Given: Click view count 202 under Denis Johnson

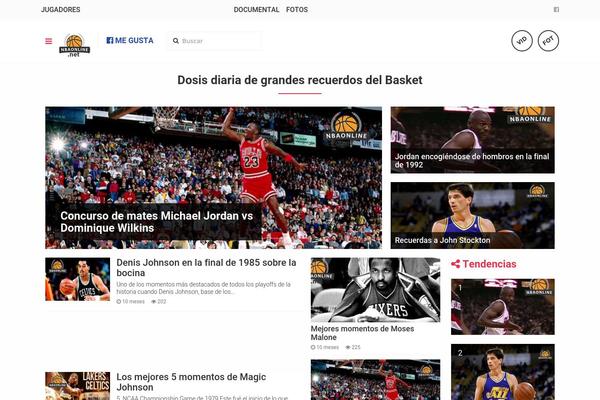Looking at the screenshot, I should 159,302.
